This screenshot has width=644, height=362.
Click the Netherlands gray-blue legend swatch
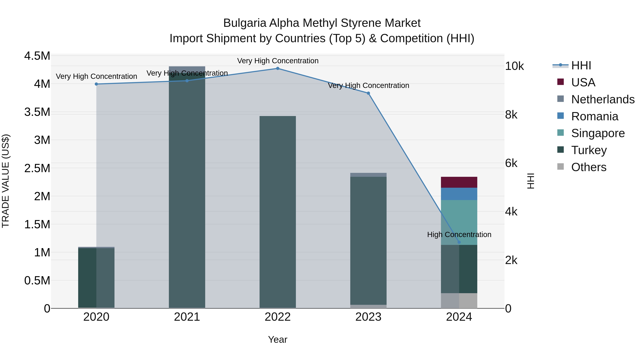560,99
